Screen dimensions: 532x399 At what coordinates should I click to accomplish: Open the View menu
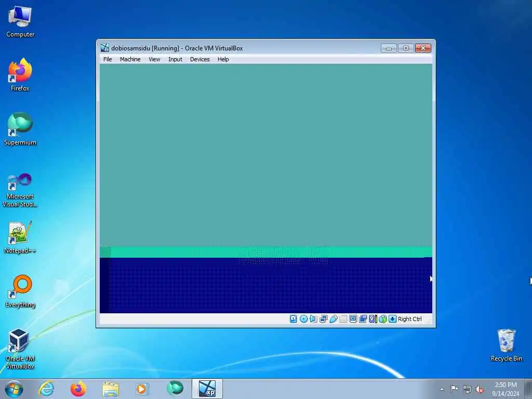(154, 59)
